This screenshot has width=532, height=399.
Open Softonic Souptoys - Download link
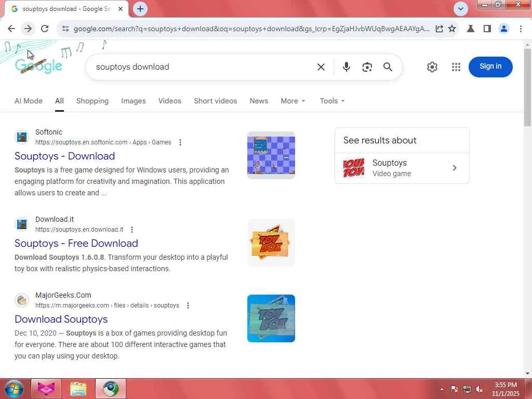pyautogui.click(x=65, y=156)
